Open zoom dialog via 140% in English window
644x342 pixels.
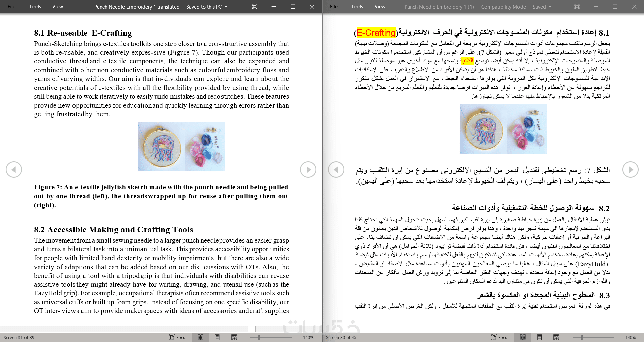[308, 337]
